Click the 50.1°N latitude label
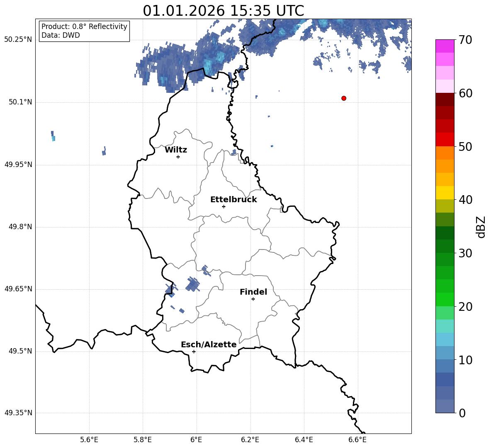Image resolution: width=491 pixels, height=448 pixels. point(20,102)
